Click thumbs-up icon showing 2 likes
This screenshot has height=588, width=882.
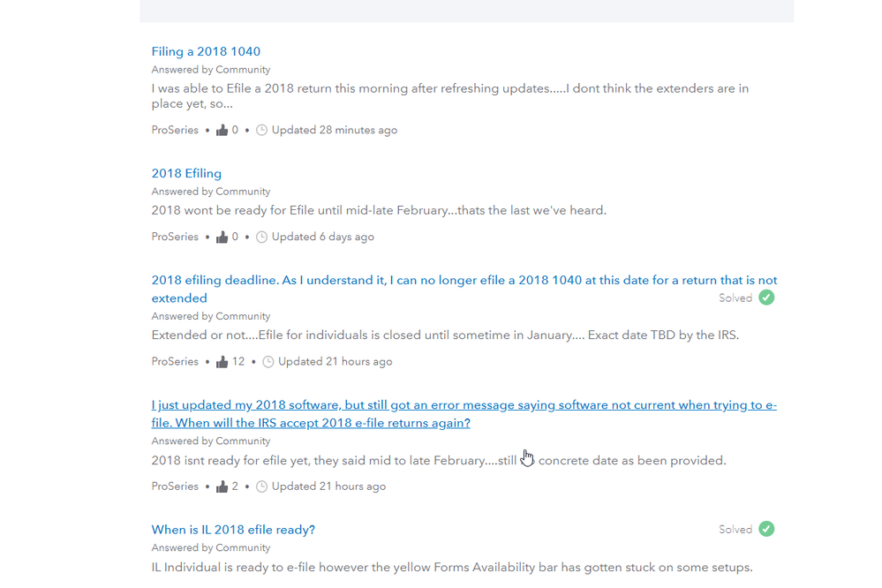pyautogui.click(x=222, y=486)
